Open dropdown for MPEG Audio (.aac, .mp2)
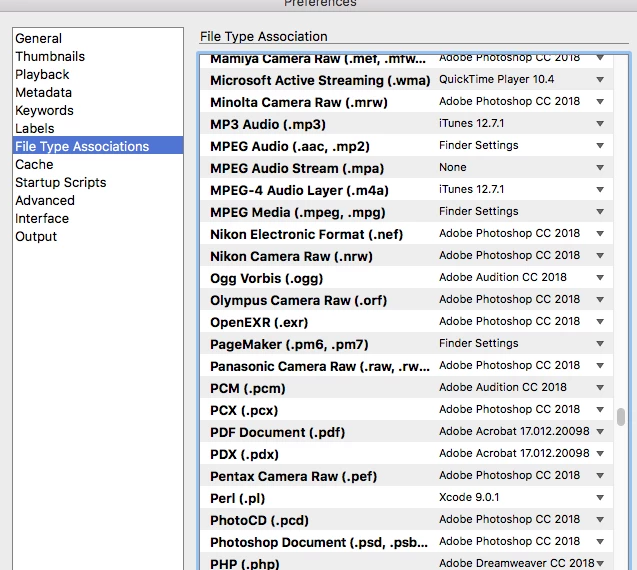Screen dimensions: 637x570 [x=600, y=145]
